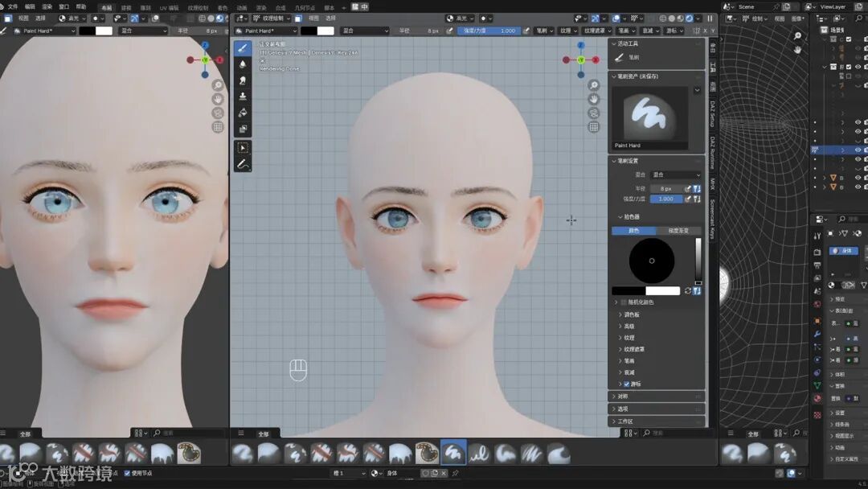Screen dimensions: 868x489
Task: Switch color picker to 梯度渐变 mode
Action: (x=679, y=231)
